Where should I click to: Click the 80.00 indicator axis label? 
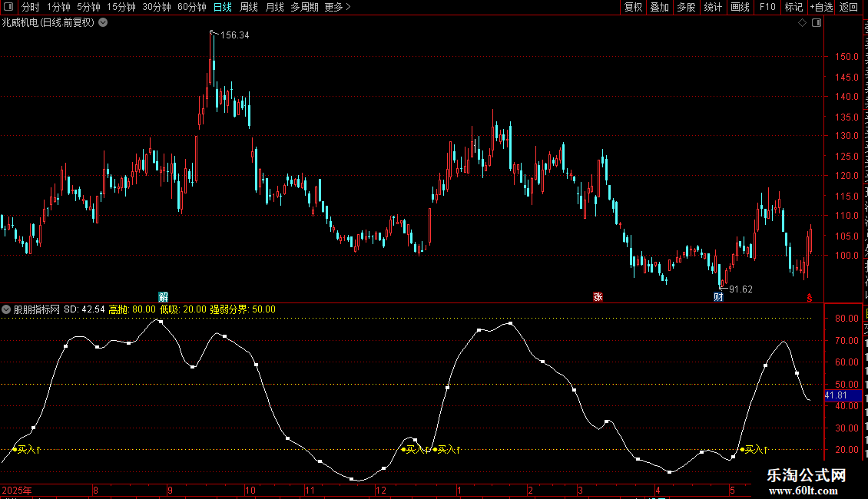(x=847, y=319)
